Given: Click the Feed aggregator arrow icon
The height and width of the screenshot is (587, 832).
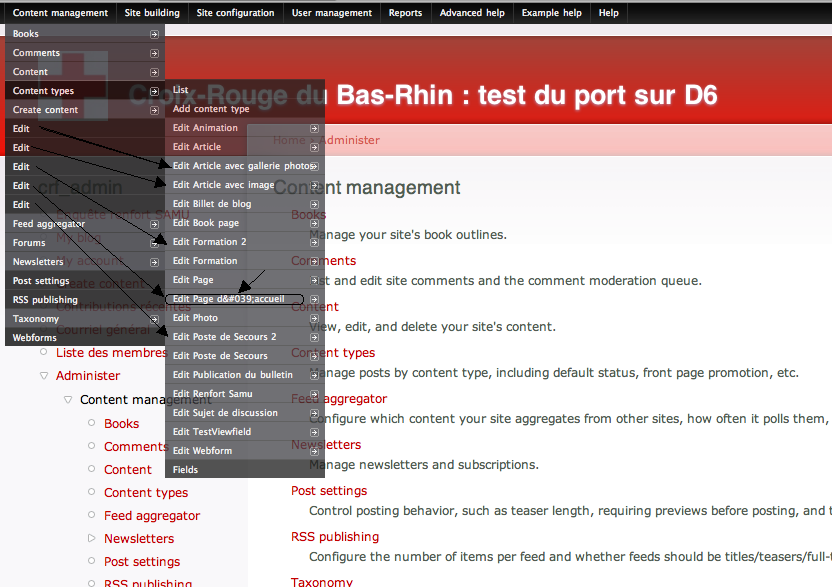Looking at the screenshot, I should pyautogui.click(x=154, y=223).
